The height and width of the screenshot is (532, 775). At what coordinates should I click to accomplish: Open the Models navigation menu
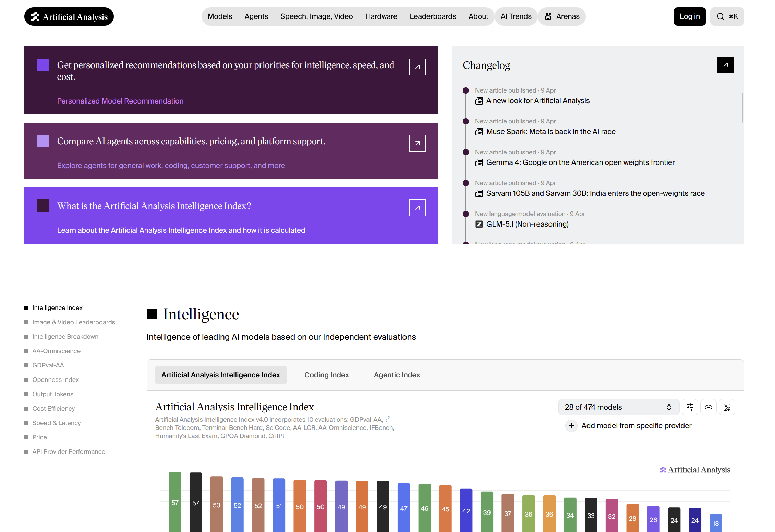click(x=220, y=16)
